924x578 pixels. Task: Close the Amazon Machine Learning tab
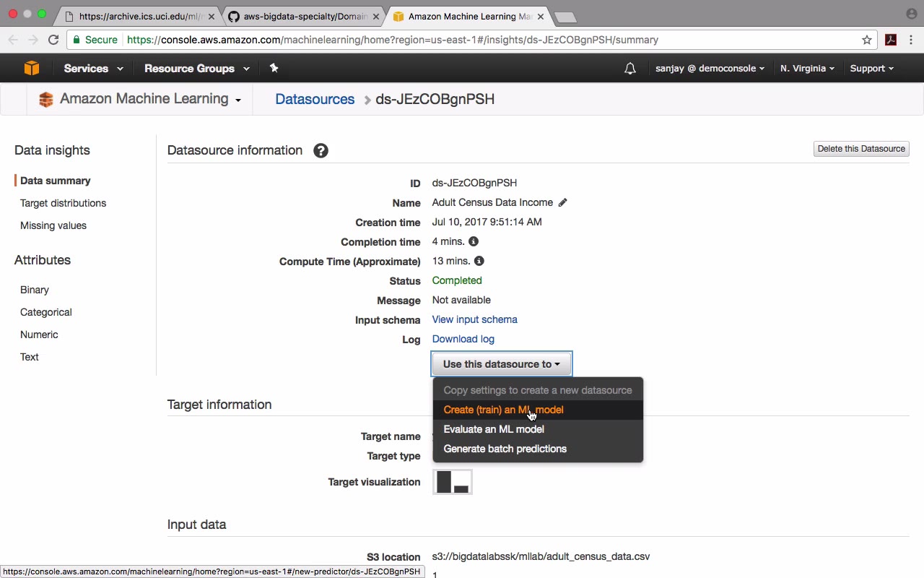pyautogui.click(x=540, y=16)
